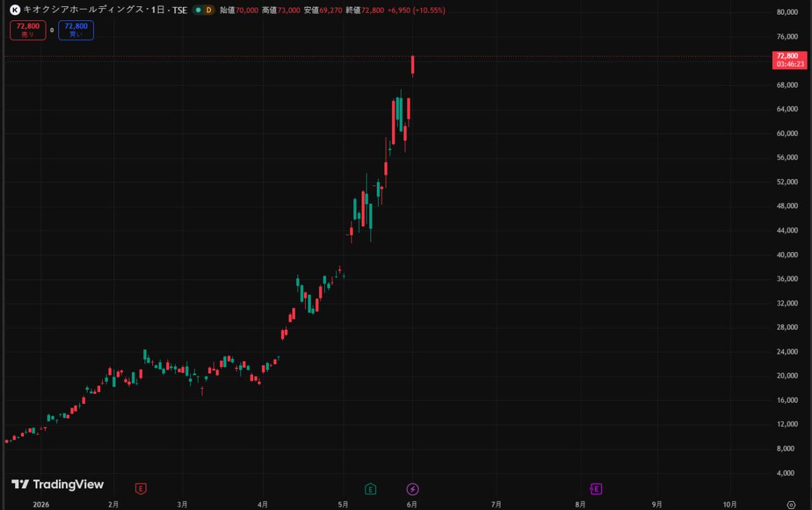Click the 2月 label on time axis
The width and height of the screenshot is (812, 510).
(113, 505)
